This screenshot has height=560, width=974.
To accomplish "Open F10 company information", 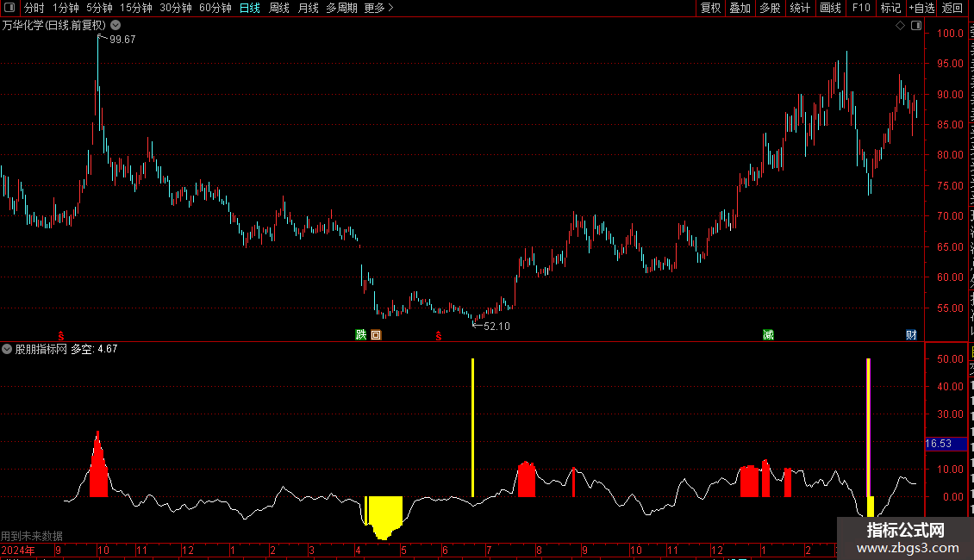I will click(x=861, y=8).
